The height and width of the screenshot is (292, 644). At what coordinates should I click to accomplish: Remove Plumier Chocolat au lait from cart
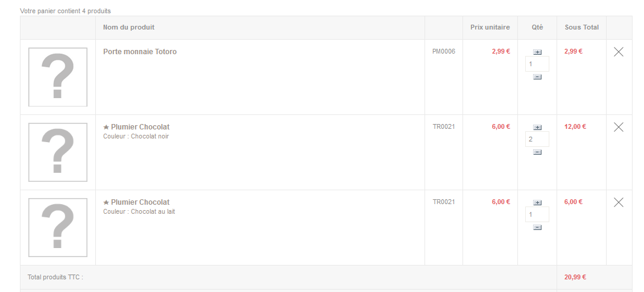pos(619,202)
